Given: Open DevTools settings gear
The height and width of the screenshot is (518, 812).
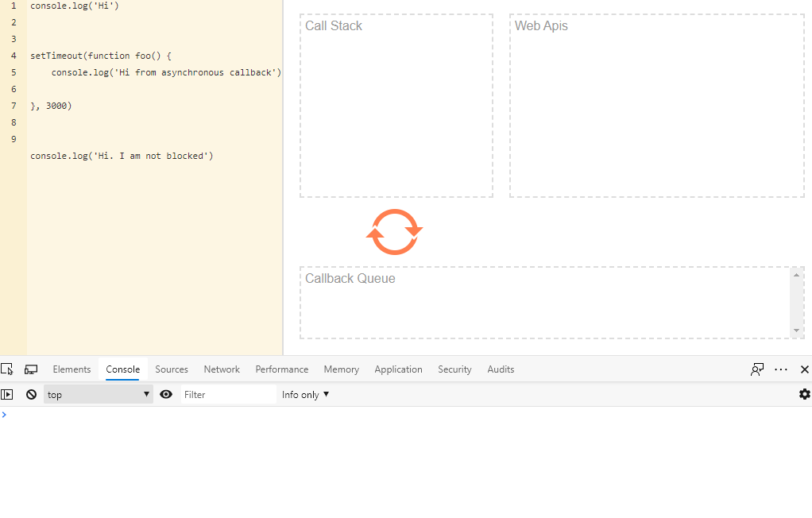Looking at the screenshot, I should click(x=804, y=394).
